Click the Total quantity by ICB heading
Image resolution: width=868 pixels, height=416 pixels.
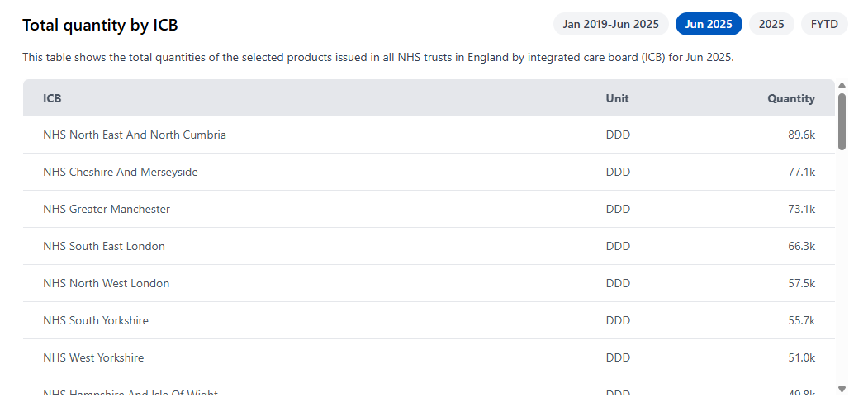point(100,25)
